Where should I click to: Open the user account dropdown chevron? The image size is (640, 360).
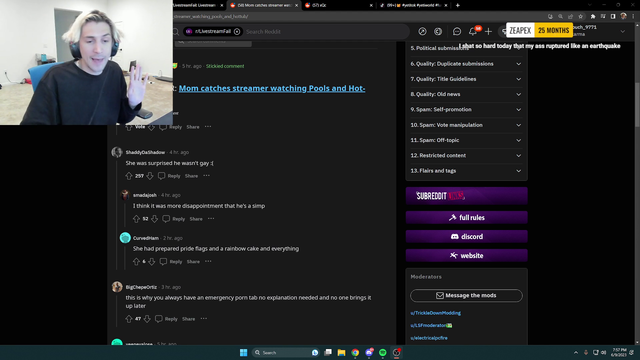pos(622,31)
